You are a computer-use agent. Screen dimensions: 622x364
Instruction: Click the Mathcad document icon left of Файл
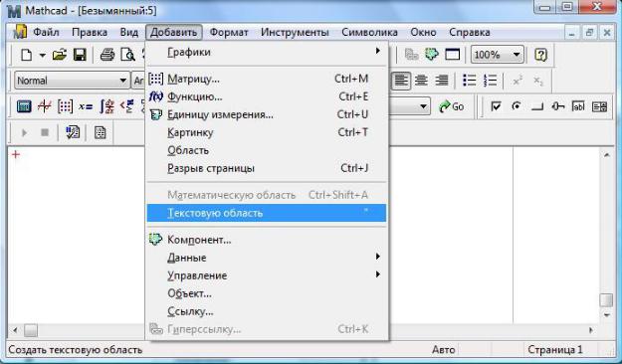(20, 32)
